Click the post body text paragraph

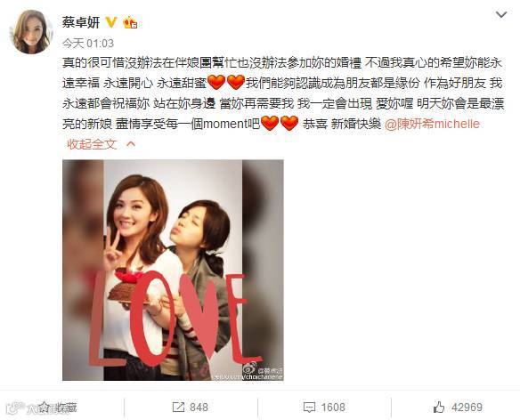coord(283,93)
